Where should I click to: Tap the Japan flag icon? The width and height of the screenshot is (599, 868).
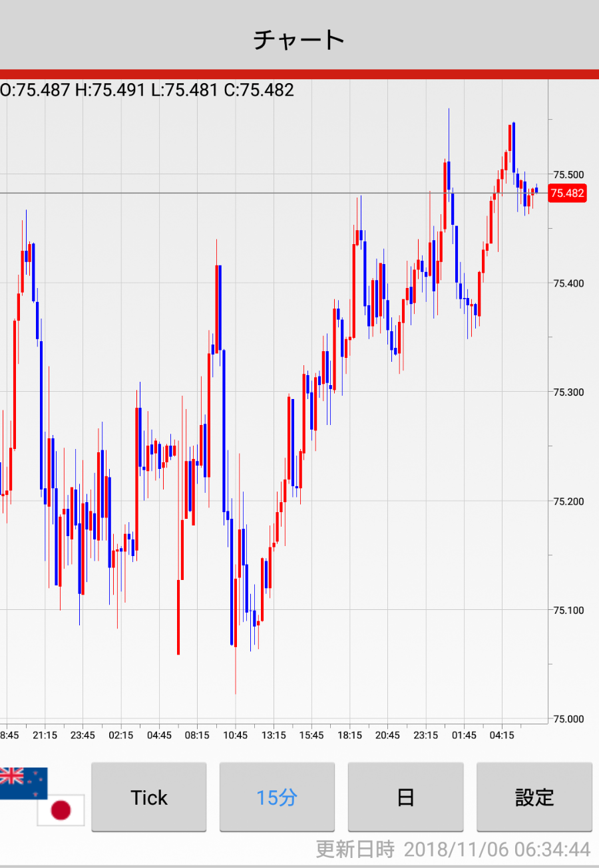point(61,809)
